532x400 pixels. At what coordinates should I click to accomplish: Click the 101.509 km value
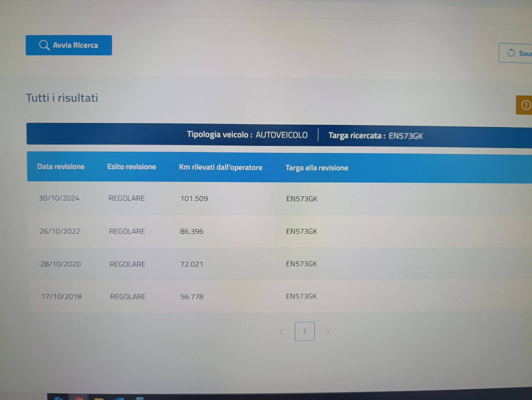tap(194, 198)
